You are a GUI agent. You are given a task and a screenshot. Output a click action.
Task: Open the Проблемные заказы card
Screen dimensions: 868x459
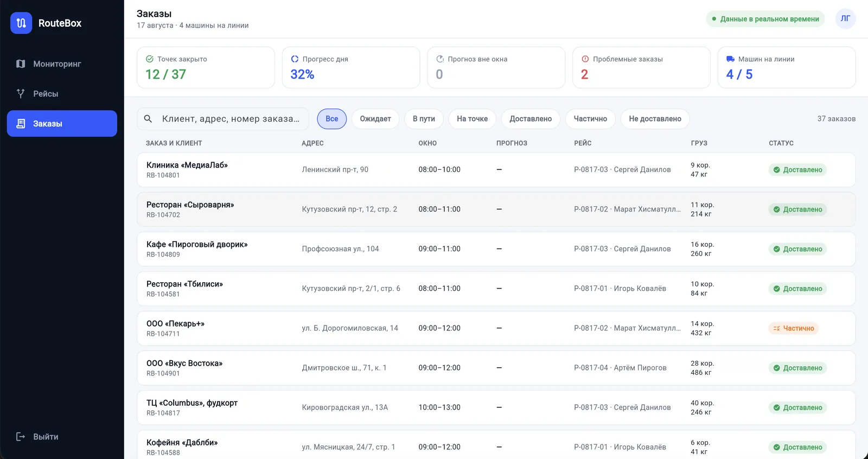click(641, 67)
